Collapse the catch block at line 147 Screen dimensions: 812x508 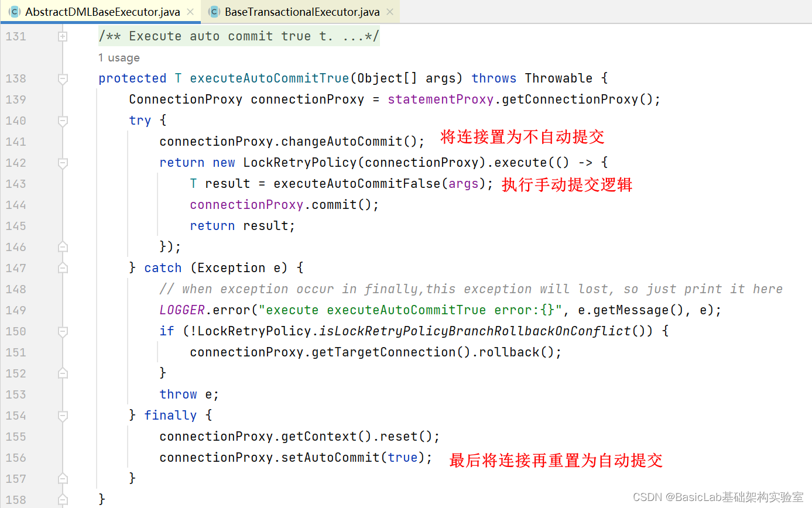pos(63,268)
